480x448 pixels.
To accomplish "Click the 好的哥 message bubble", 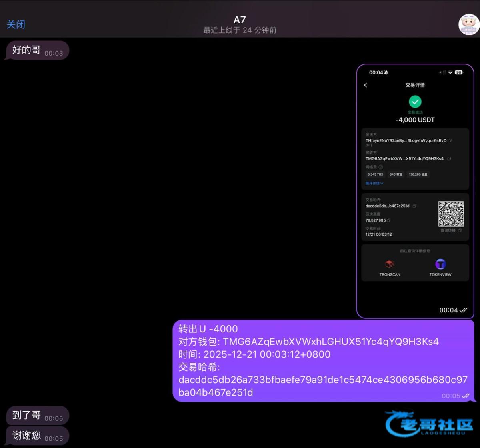I will point(37,50).
